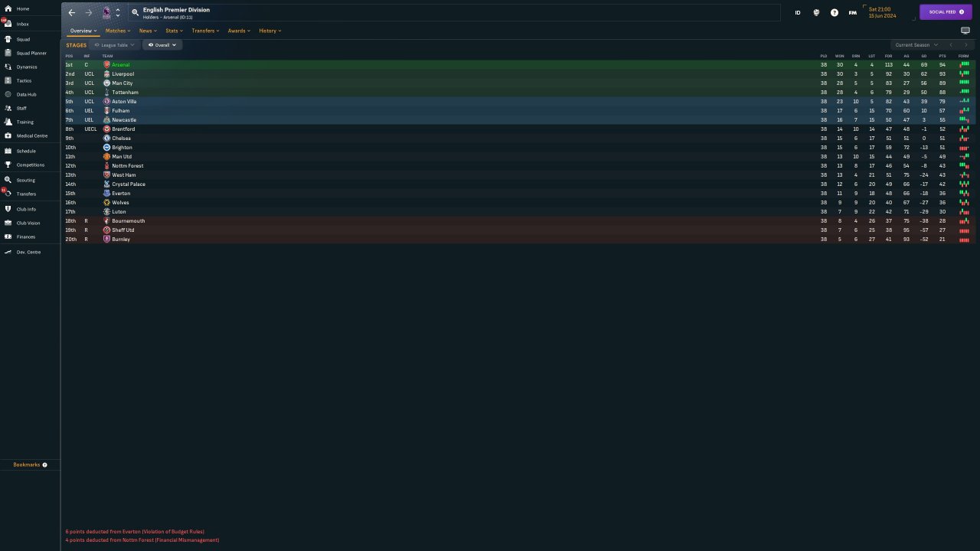The height and width of the screenshot is (551, 980).
Task: Click the ID icon in header
Action: point(798,13)
